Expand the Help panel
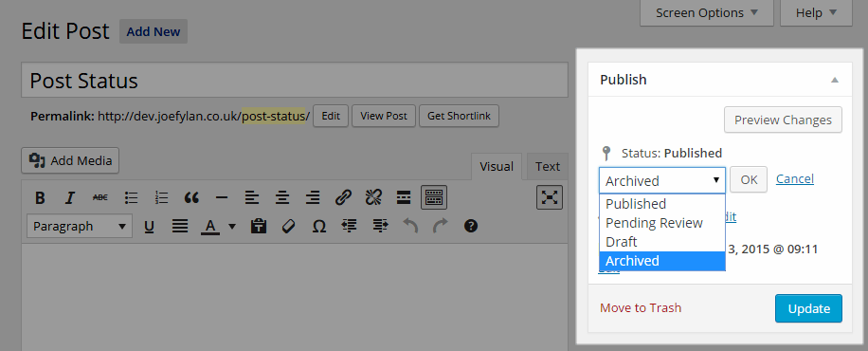Viewport: 868px width, 351px height. tap(816, 12)
